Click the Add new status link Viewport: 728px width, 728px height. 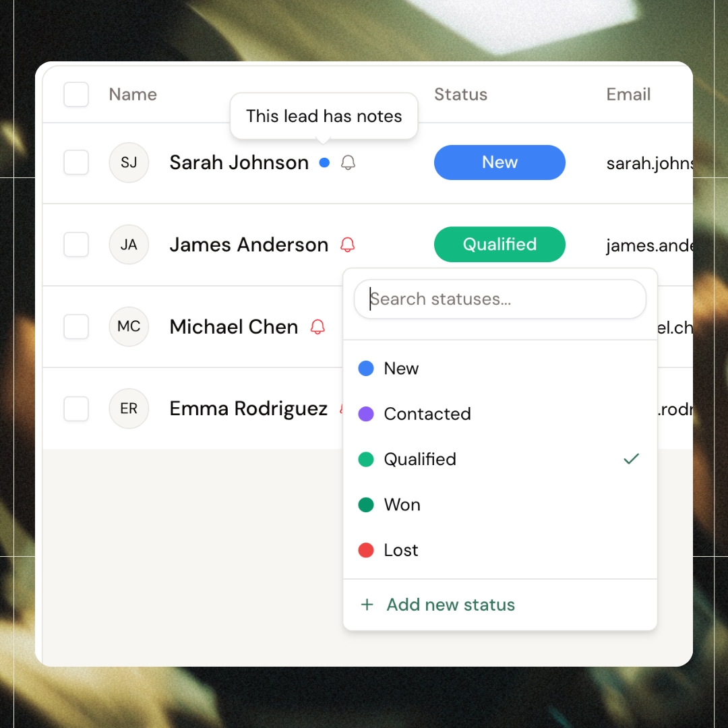(x=450, y=605)
